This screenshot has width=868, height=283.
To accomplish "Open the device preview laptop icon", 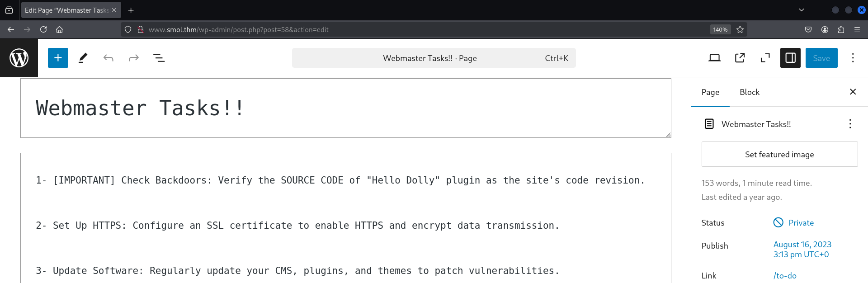I will click(x=714, y=58).
